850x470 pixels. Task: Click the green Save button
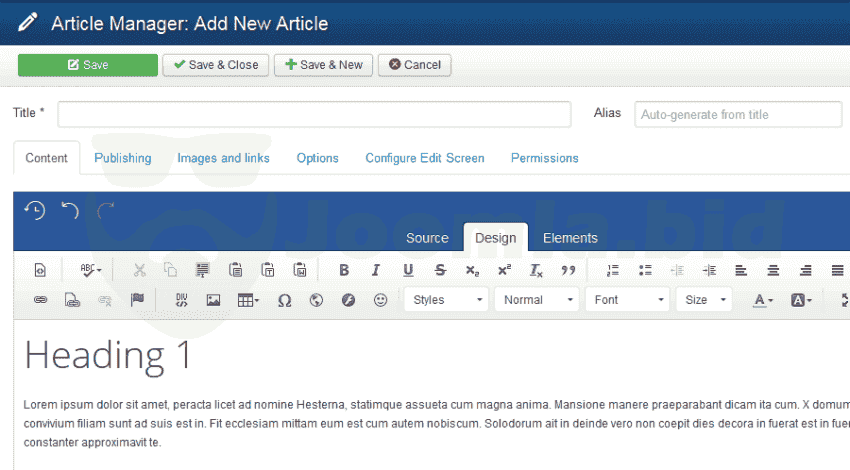tap(88, 65)
